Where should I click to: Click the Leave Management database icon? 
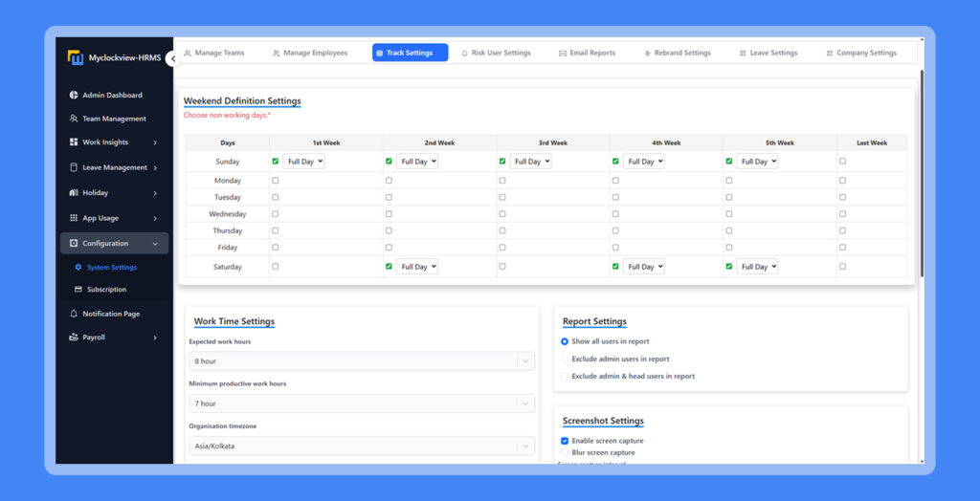click(74, 167)
